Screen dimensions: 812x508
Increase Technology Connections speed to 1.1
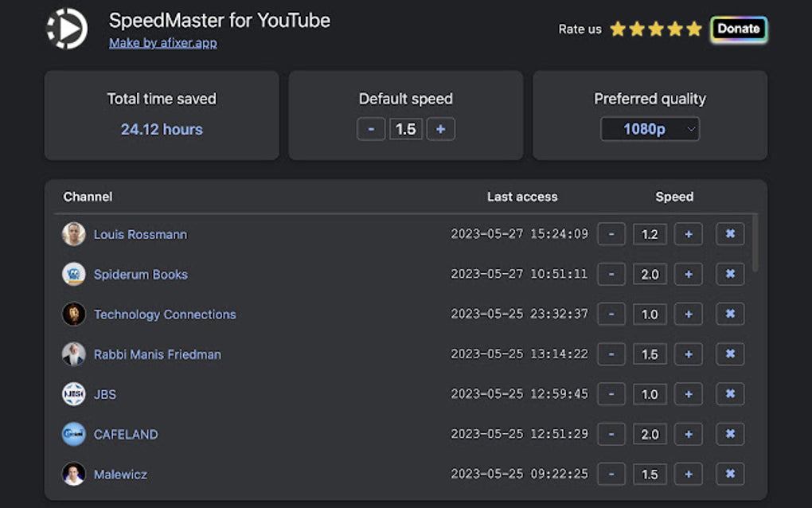point(689,314)
